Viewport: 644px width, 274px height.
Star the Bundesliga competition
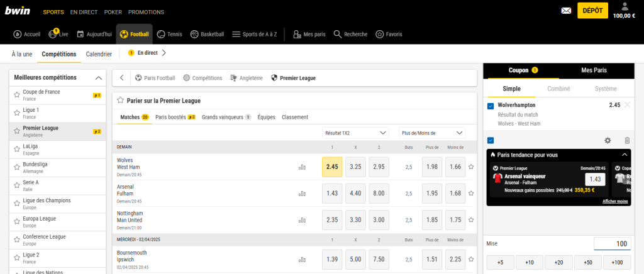(x=17, y=167)
